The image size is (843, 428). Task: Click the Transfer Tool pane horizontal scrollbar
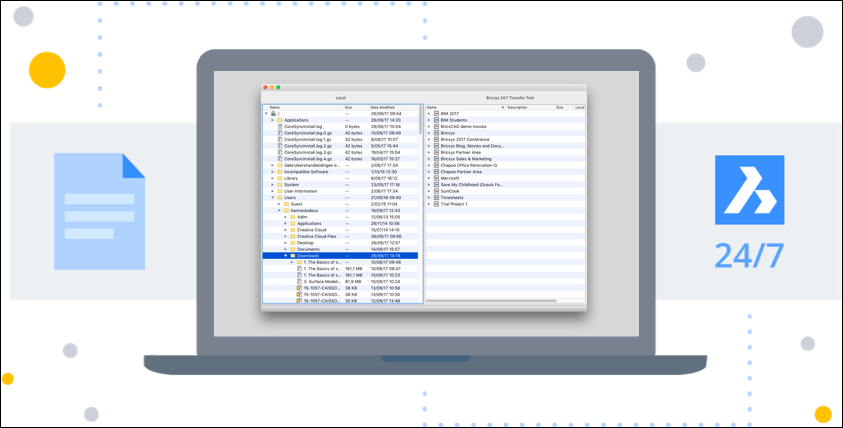[492, 301]
